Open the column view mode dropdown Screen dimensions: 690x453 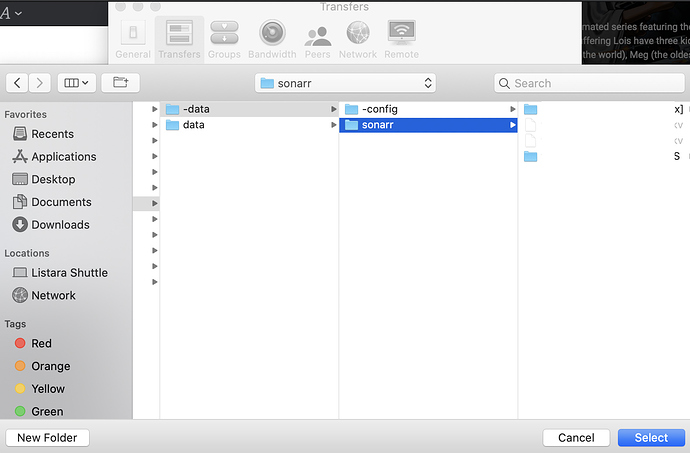76,83
